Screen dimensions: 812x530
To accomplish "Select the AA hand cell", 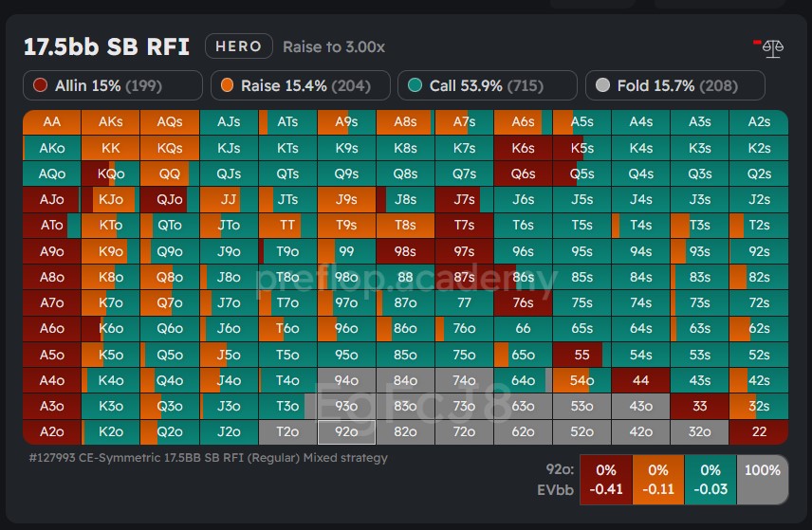I will pos(51,122).
